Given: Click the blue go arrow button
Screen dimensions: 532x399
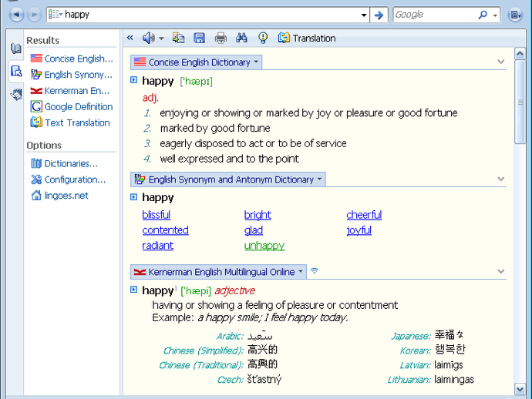Looking at the screenshot, I should [379, 15].
